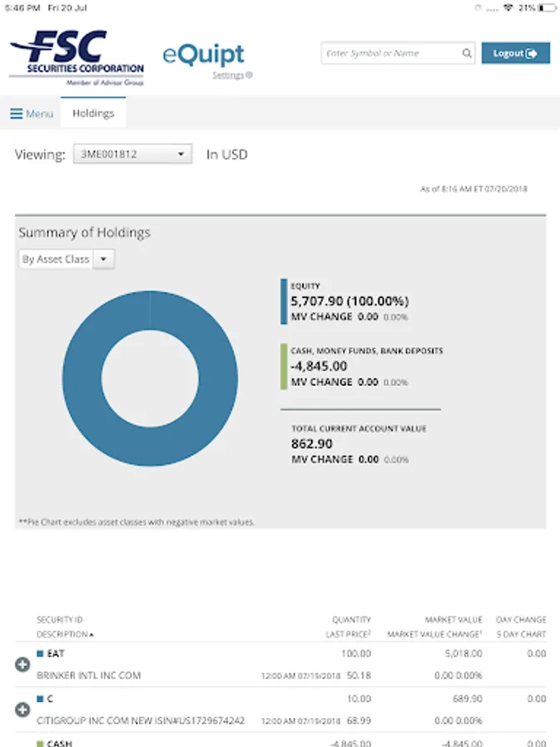Expand the Citigroup holding row
Image resolution: width=560 pixels, height=747 pixels.
22,710
